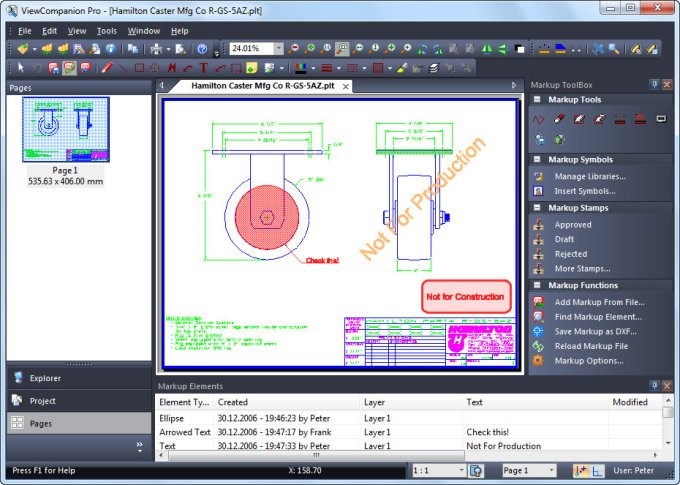This screenshot has width=680, height=485.
Task: Open Markup Options
Action: pos(589,361)
